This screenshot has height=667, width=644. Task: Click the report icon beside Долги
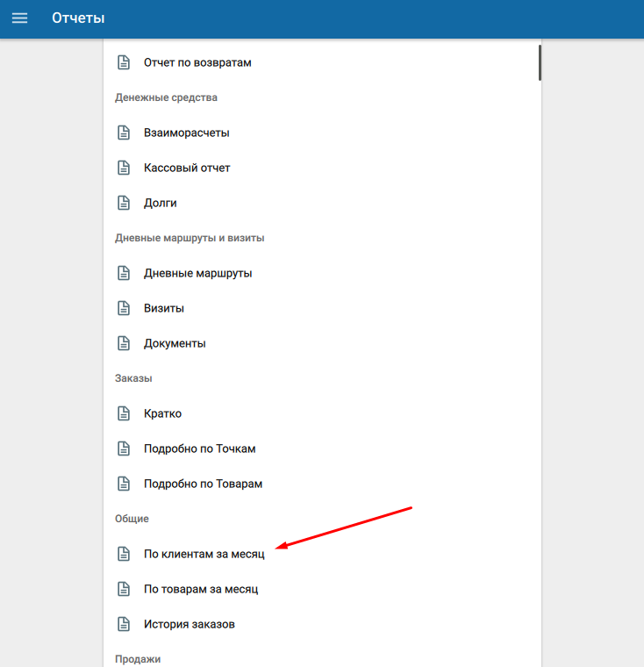click(124, 203)
